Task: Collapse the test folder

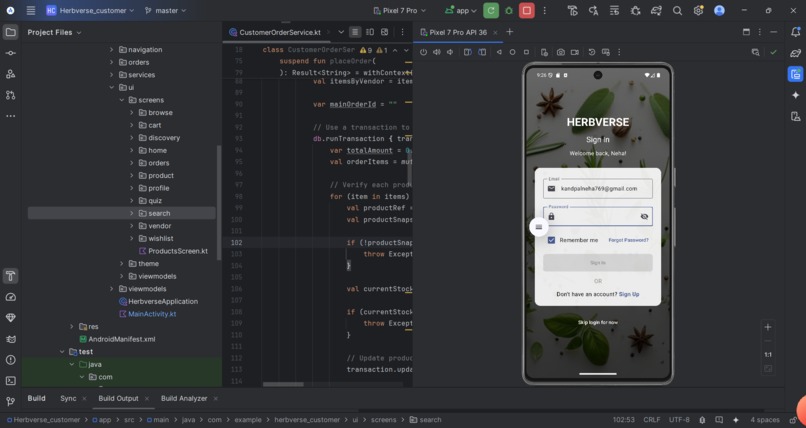Action: point(62,351)
